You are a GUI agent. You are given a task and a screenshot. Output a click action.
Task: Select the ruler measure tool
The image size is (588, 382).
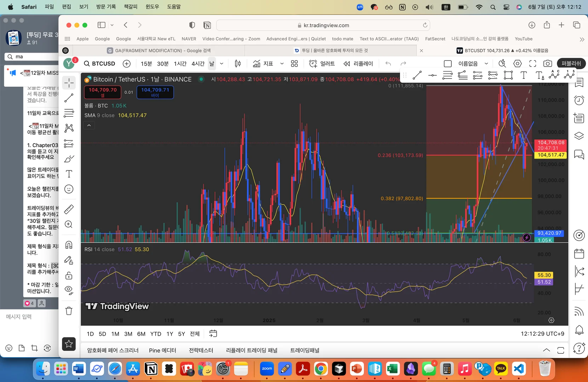point(69,209)
